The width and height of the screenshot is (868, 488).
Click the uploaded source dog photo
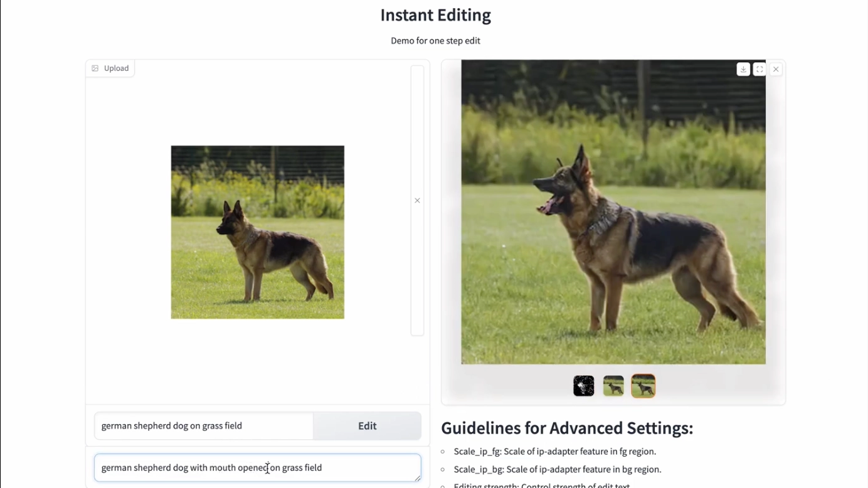click(258, 232)
